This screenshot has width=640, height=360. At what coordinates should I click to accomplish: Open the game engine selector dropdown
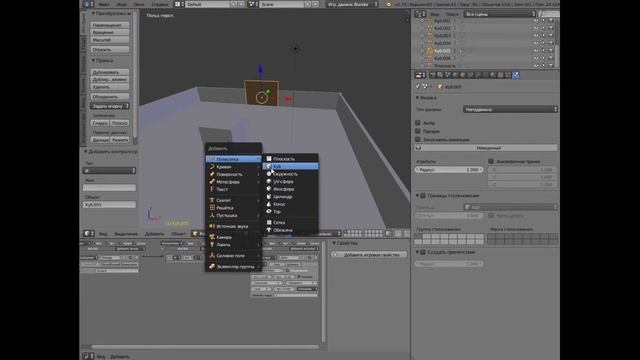[353, 4]
